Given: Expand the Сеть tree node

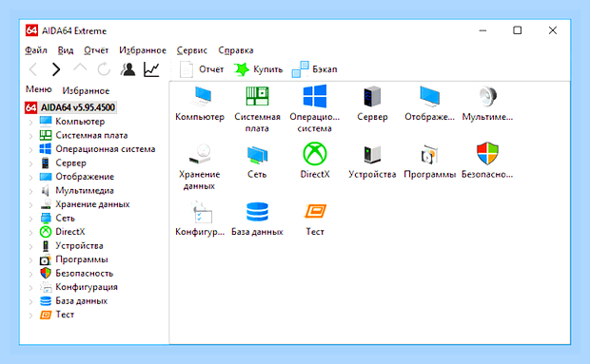Looking at the screenshot, I should click(x=30, y=219).
